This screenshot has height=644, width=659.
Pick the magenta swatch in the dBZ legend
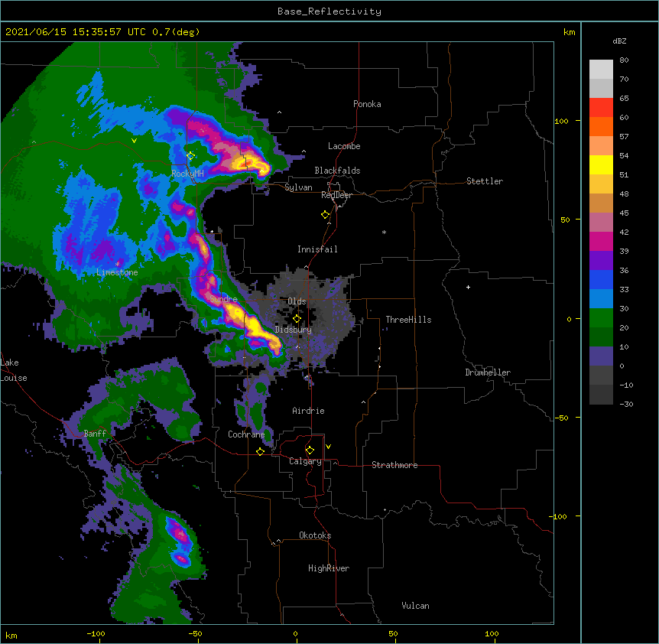601,241
